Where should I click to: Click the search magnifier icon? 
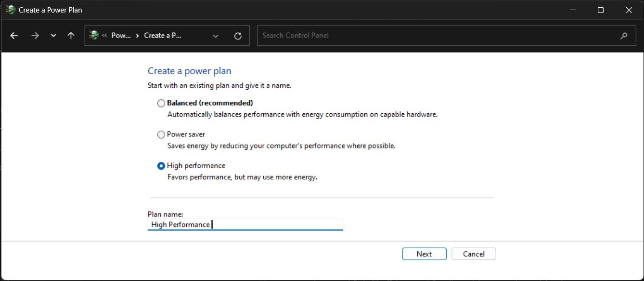624,35
